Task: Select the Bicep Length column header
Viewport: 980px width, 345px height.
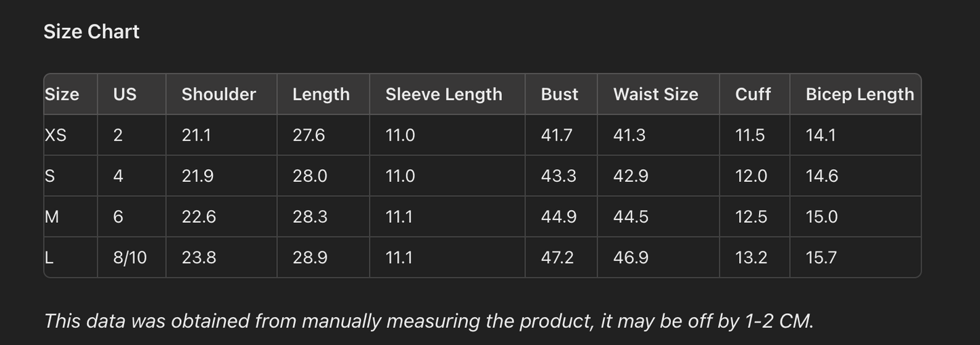Action: [x=859, y=94]
